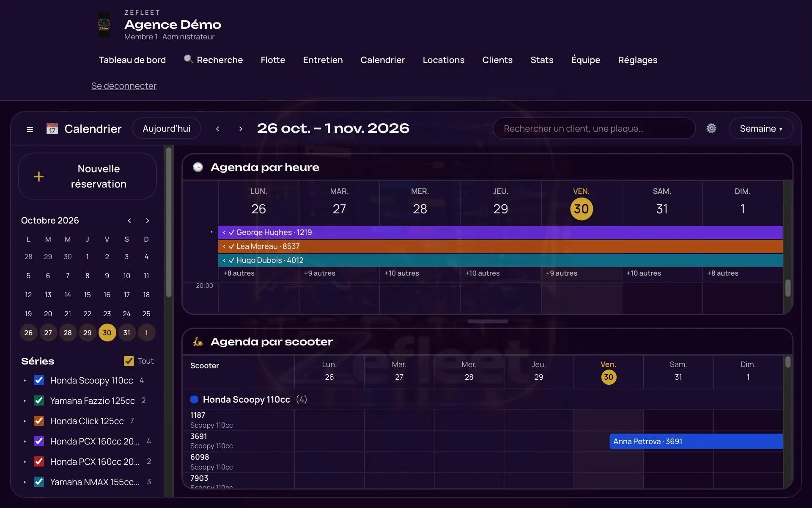Viewport: 812px width, 508px height.
Task: Uncheck Honda Scoopy 110cc series
Action: click(39, 380)
